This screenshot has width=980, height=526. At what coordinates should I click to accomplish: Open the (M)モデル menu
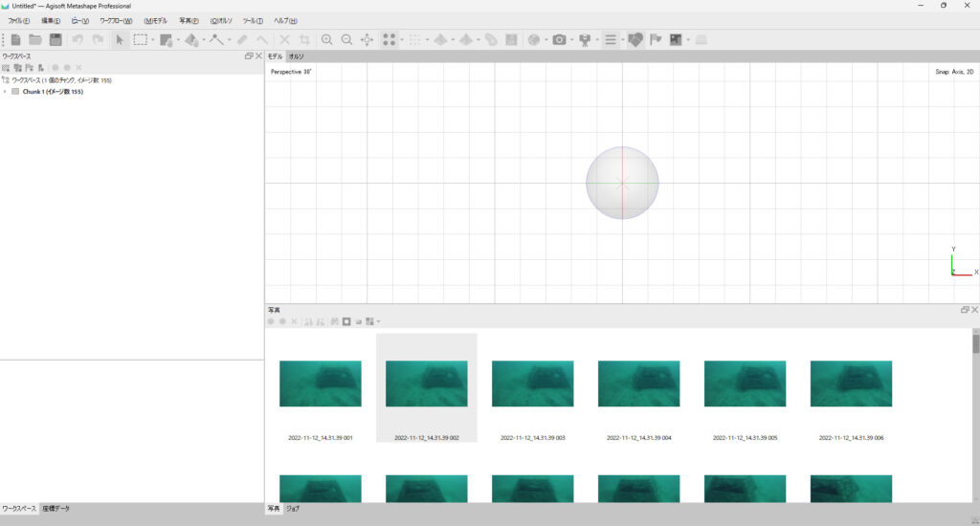156,21
